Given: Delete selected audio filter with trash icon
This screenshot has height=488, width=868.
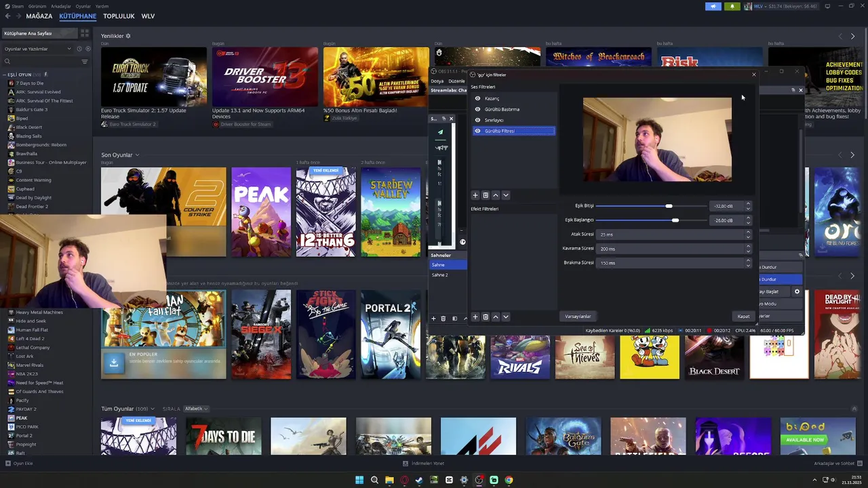Looking at the screenshot, I should click(485, 195).
